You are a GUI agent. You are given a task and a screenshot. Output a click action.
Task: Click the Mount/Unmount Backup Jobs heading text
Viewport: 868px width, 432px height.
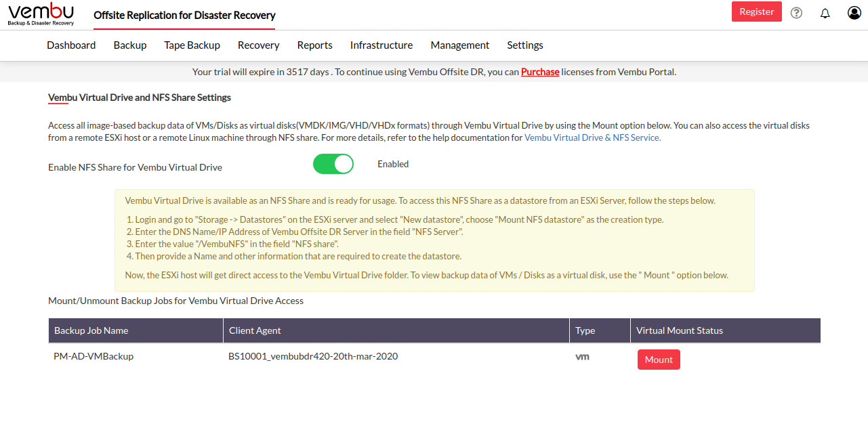click(x=175, y=301)
